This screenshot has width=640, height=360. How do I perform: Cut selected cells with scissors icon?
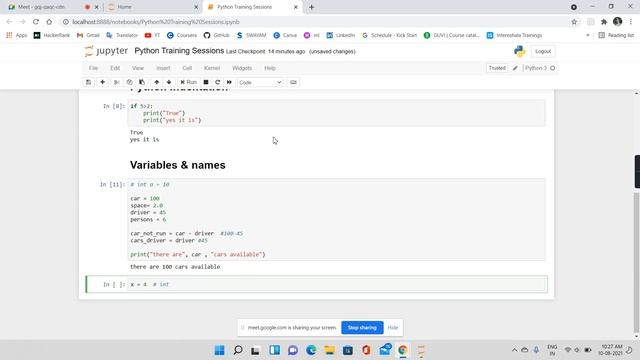click(x=117, y=82)
